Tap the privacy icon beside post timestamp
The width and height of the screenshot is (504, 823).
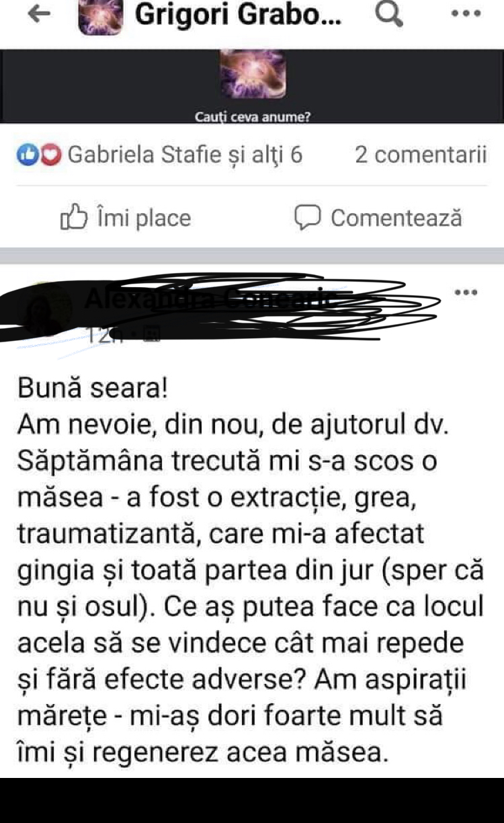(151, 334)
